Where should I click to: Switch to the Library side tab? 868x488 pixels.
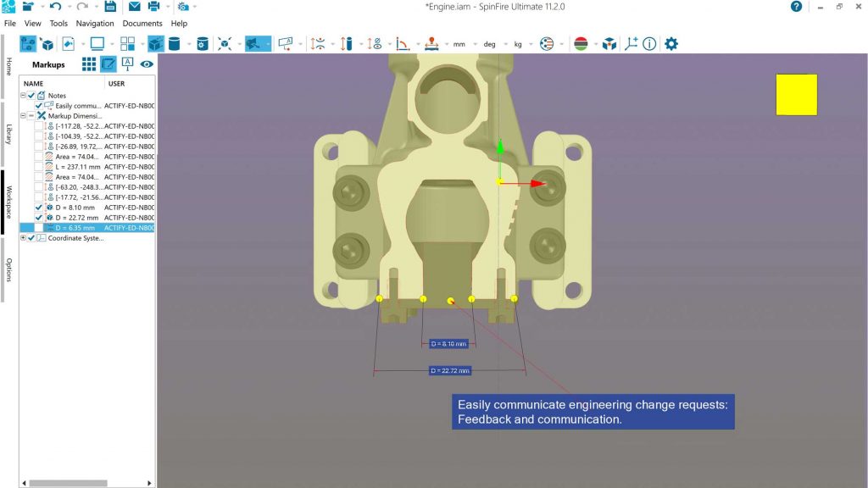tap(8, 134)
